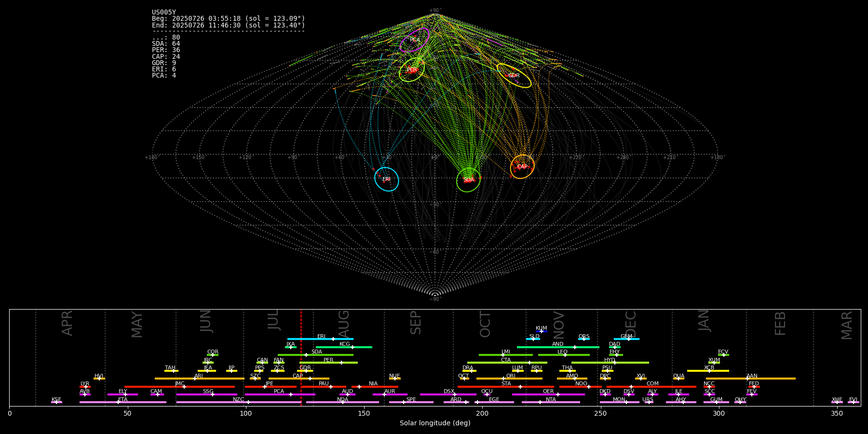Click the NDA shower bar in timeline

[x=343, y=402]
